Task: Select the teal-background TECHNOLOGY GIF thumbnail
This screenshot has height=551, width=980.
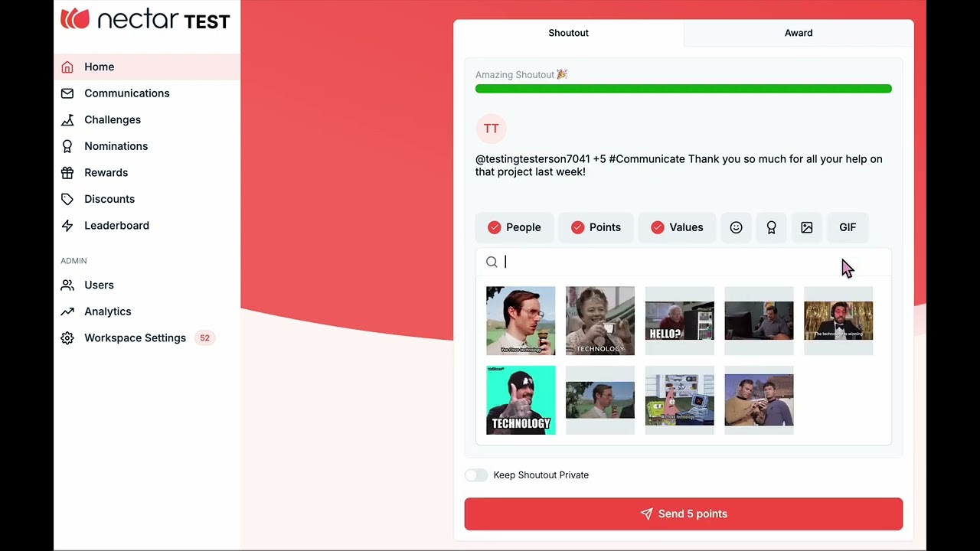Action: [521, 400]
